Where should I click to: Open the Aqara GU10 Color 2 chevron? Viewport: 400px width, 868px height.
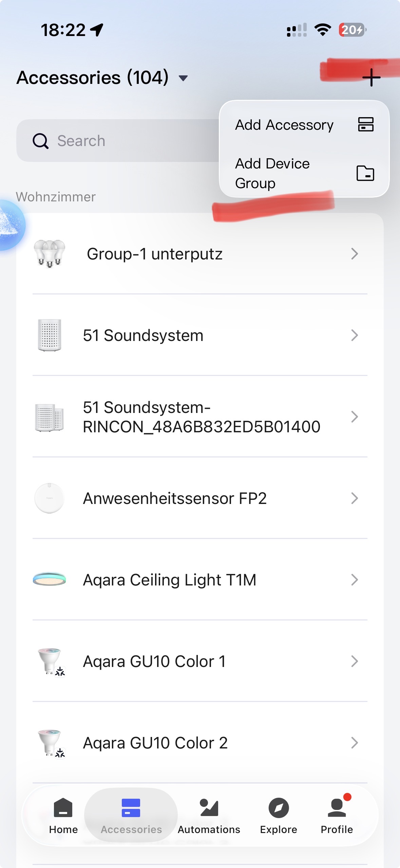(x=355, y=743)
